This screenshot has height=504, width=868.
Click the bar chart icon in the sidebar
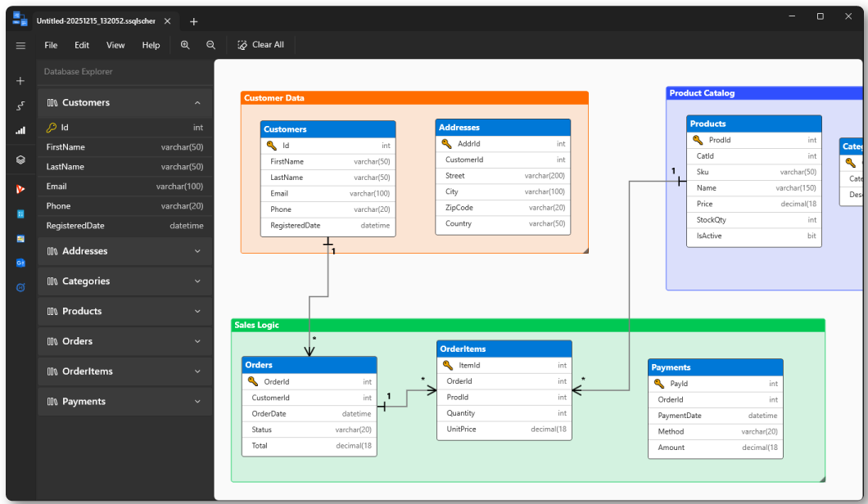[20, 129]
